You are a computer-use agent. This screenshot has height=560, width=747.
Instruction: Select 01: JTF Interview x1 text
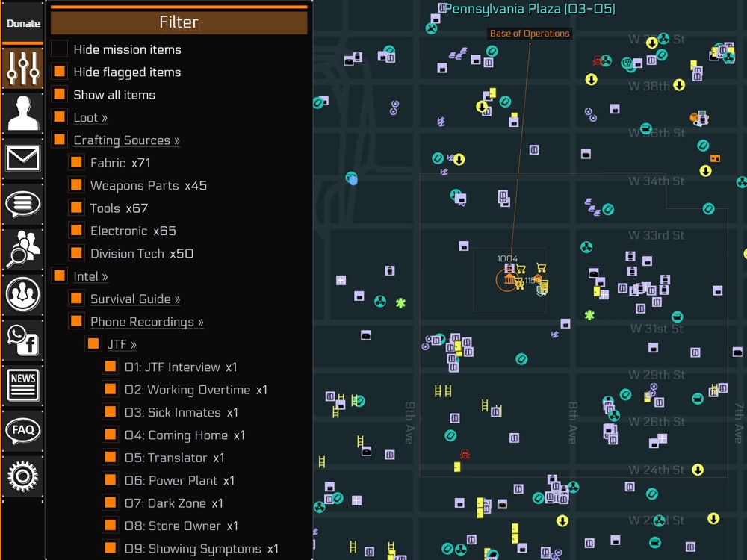(x=181, y=367)
